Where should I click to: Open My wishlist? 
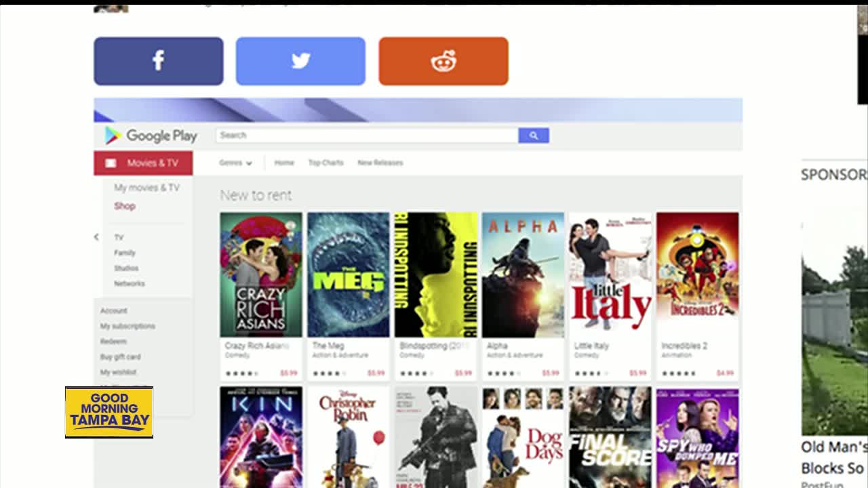pyautogui.click(x=118, y=372)
